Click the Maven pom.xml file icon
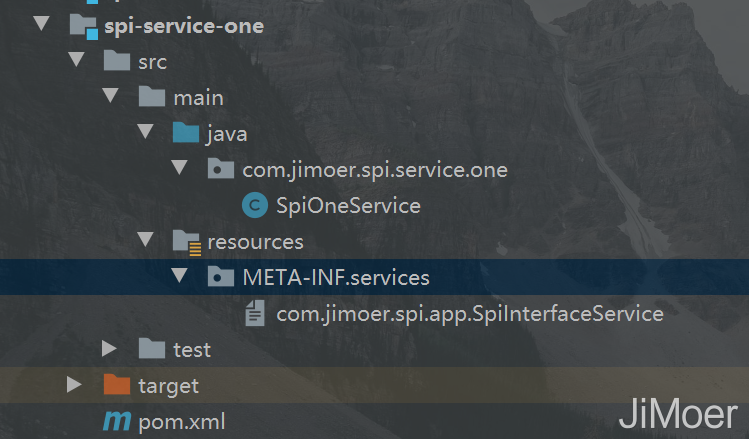The height and width of the screenshot is (439, 749). coord(117,422)
